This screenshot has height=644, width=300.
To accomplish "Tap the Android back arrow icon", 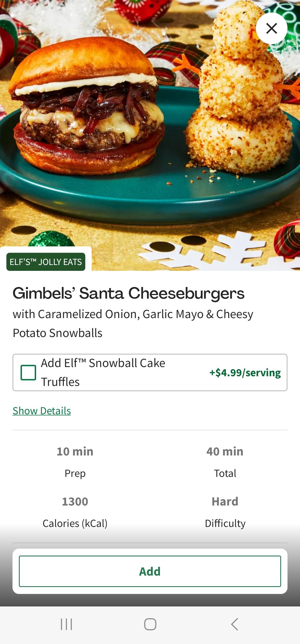I will 235,624.
